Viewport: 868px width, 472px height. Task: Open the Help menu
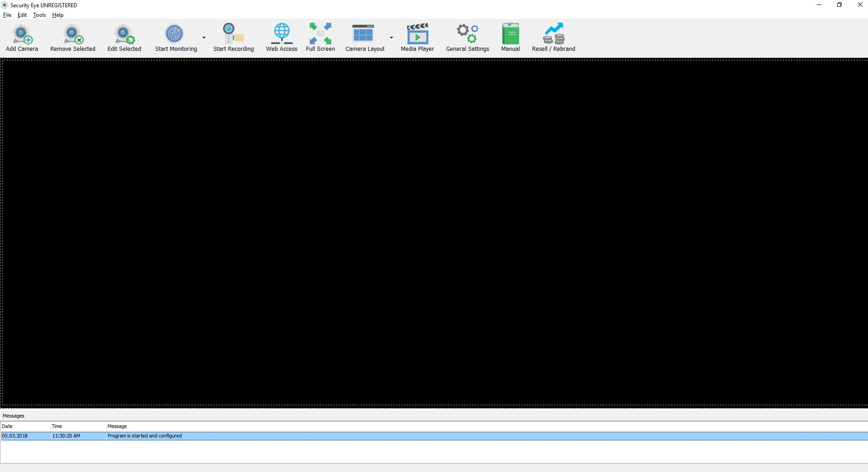57,15
